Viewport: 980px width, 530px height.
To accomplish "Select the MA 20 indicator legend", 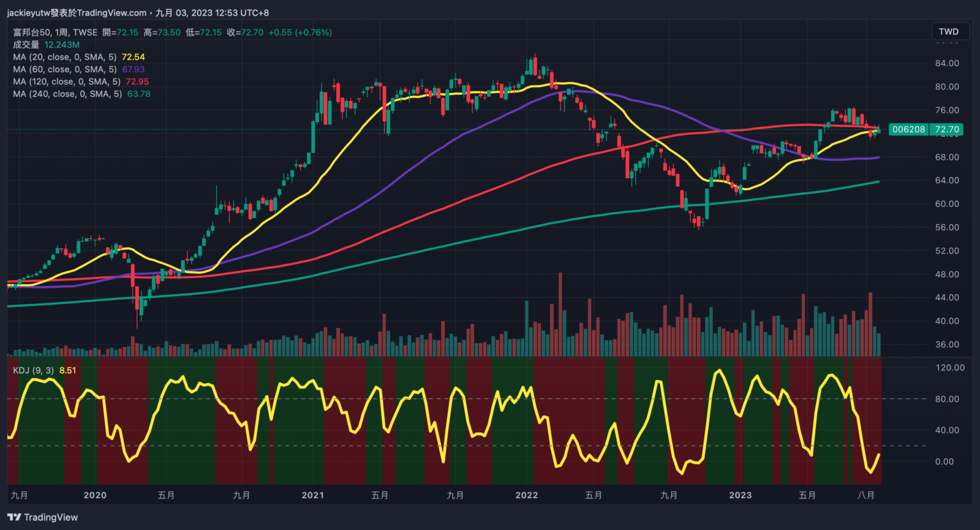I will click(x=64, y=57).
